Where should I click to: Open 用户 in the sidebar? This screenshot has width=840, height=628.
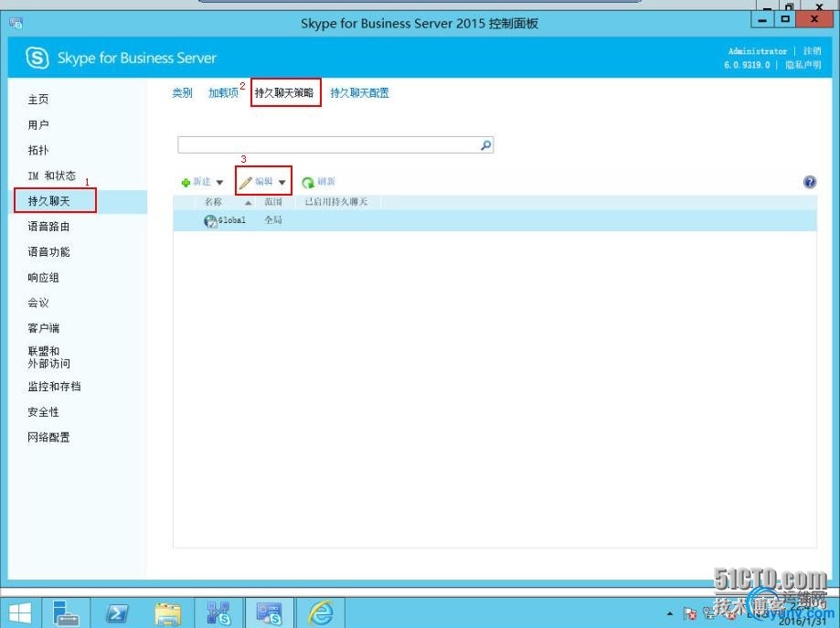(38, 125)
